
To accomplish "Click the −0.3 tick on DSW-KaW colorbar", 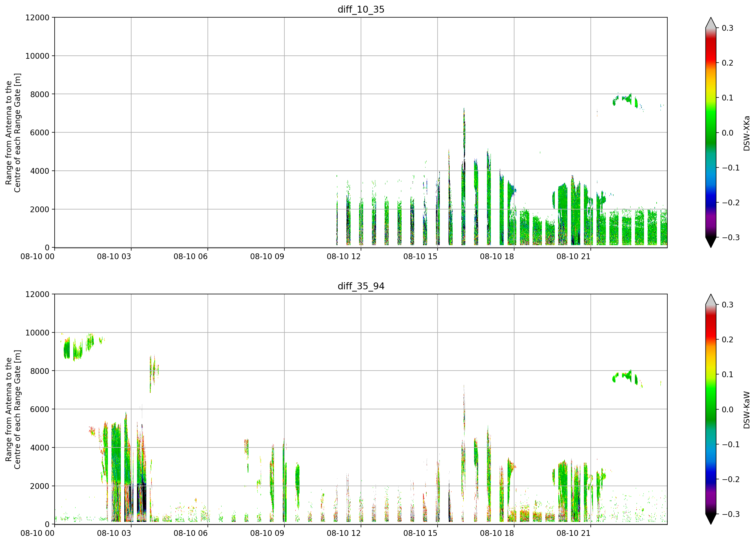I will pyautogui.click(x=731, y=514).
